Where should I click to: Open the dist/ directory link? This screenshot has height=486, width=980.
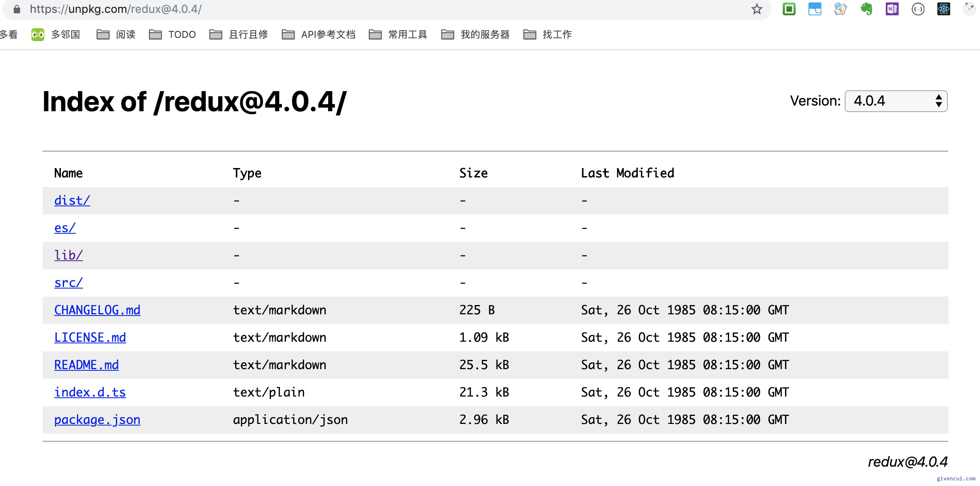pos(72,200)
